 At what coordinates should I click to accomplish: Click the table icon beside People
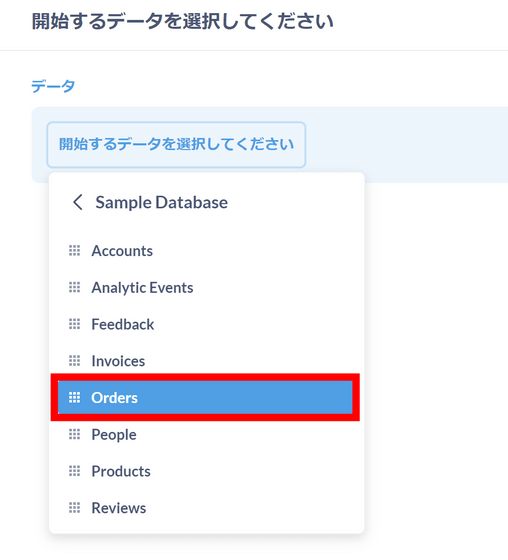74,434
